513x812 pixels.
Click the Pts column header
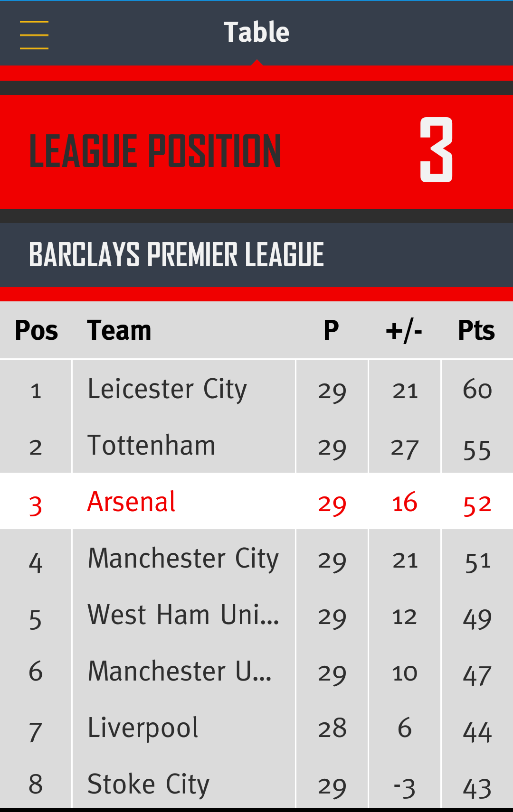tap(476, 330)
